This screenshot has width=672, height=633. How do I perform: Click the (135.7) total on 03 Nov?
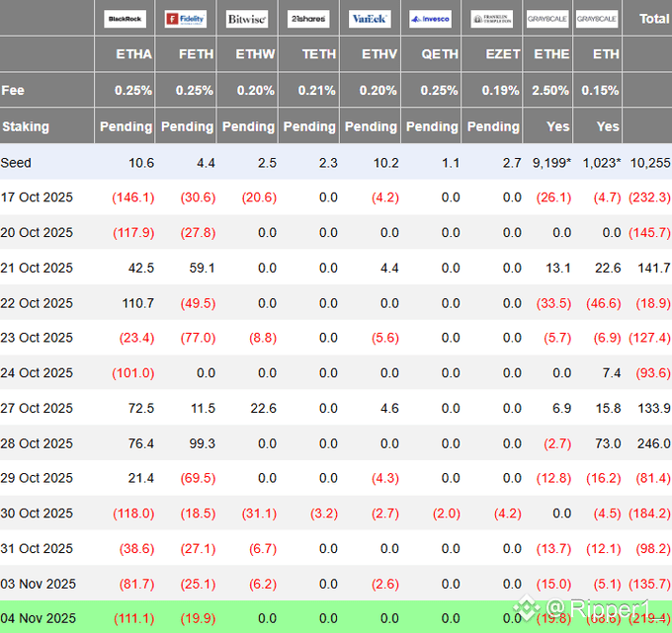[649, 584]
